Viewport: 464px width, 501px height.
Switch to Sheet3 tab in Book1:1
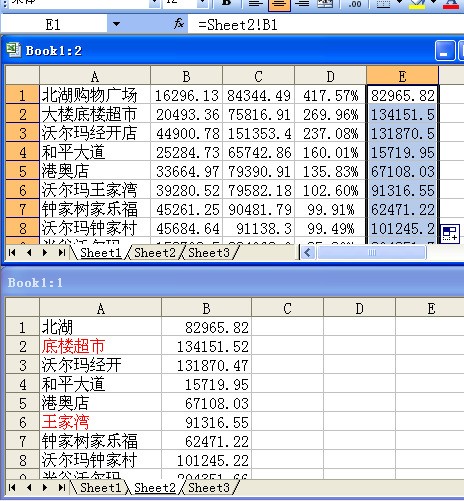tap(209, 488)
